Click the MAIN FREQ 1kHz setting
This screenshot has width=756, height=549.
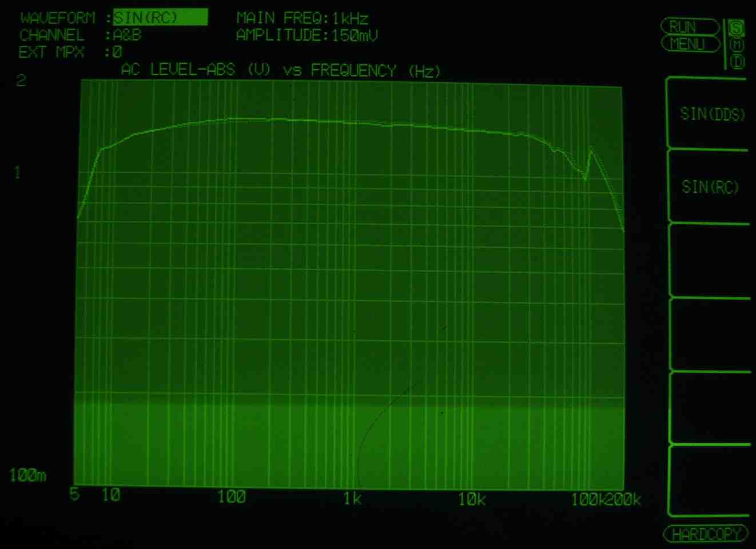click(303, 18)
